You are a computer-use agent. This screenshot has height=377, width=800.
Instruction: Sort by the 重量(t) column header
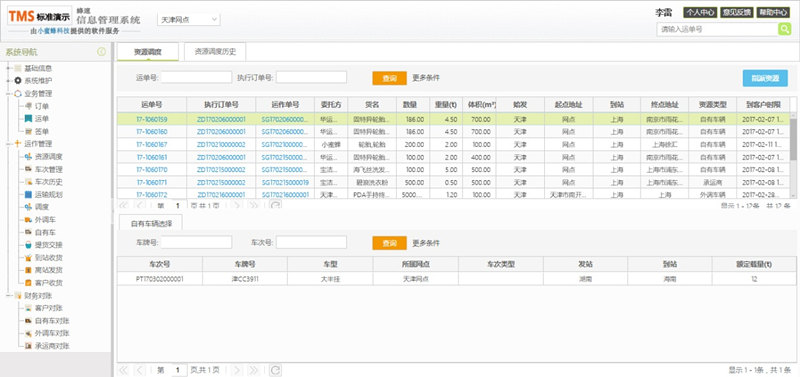[446, 105]
